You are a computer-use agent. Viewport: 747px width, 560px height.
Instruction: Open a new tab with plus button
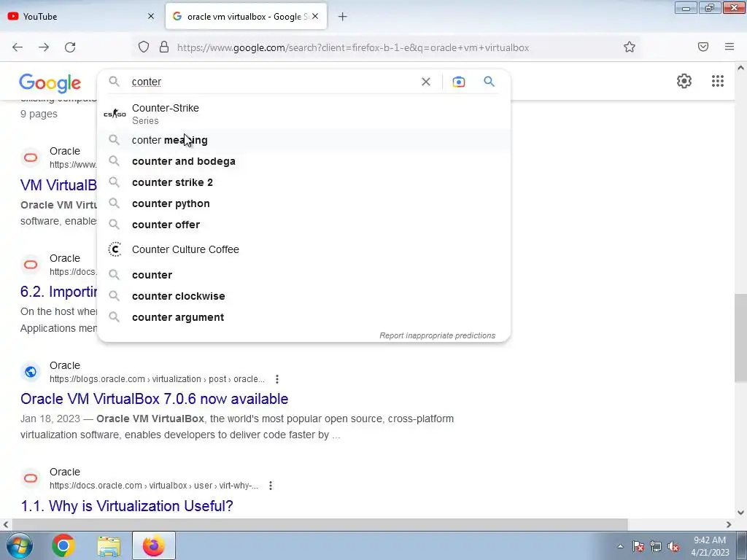coord(342,17)
